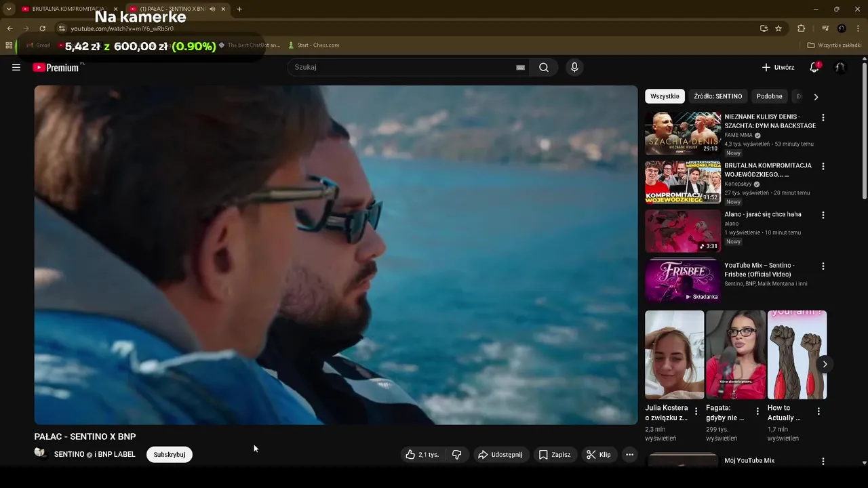Open options menu of How to Actually short
The height and width of the screenshot is (488, 868).
pos(818,411)
